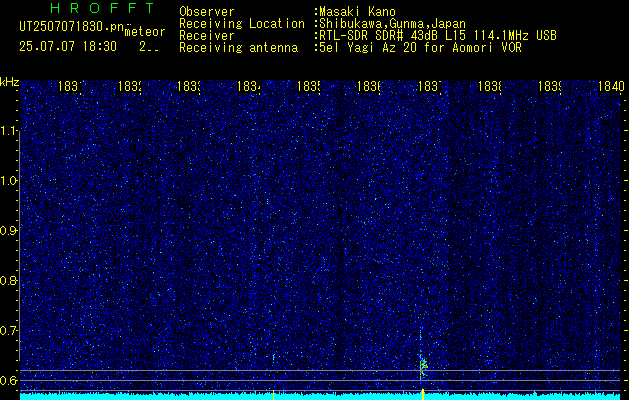
Task: Click the 1836 time axis label
Action: 369,87
